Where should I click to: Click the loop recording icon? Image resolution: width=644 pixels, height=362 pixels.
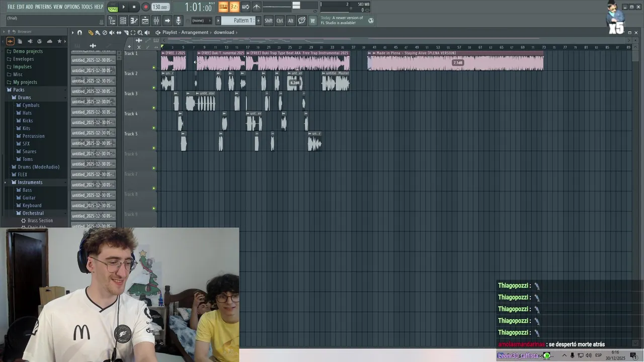point(245,7)
